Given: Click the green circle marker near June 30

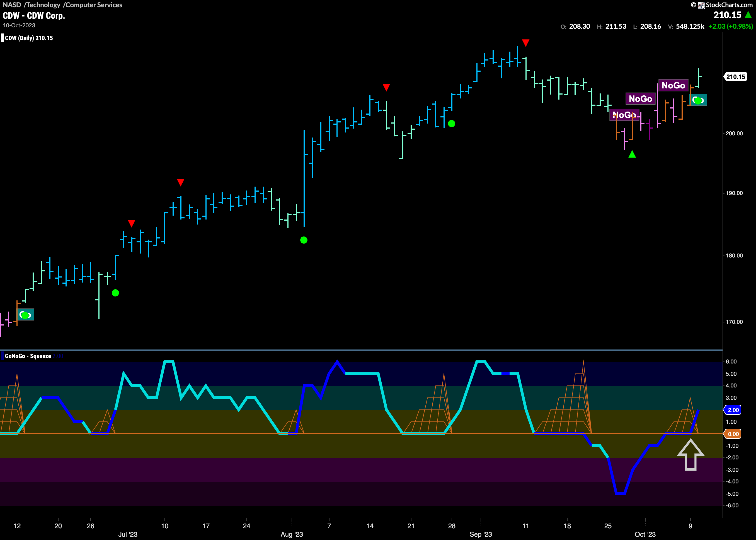Looking at the screenshot, I should (x=115, y=293).
